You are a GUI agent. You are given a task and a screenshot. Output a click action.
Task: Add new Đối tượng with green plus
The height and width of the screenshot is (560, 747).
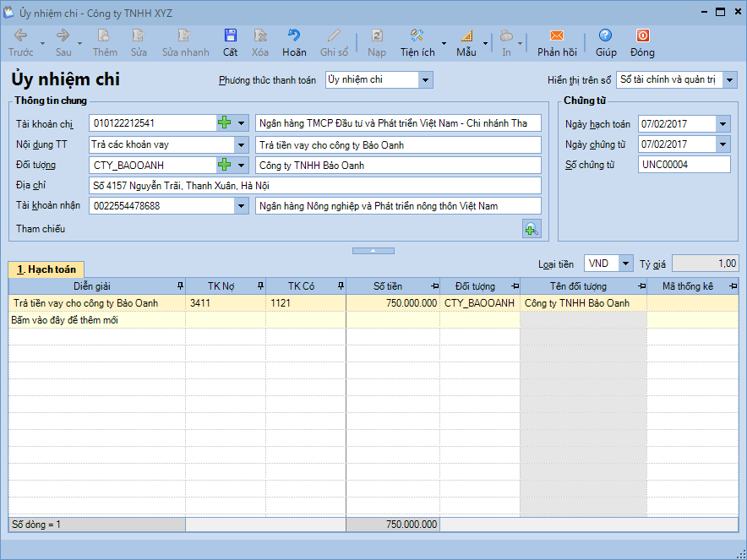click(225, 165)
